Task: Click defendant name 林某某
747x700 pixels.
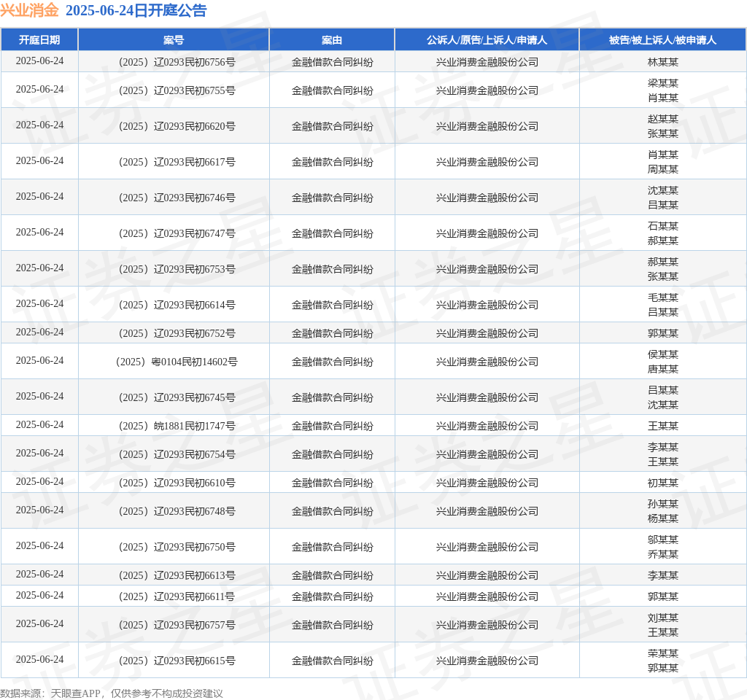Action: point(662,62)
